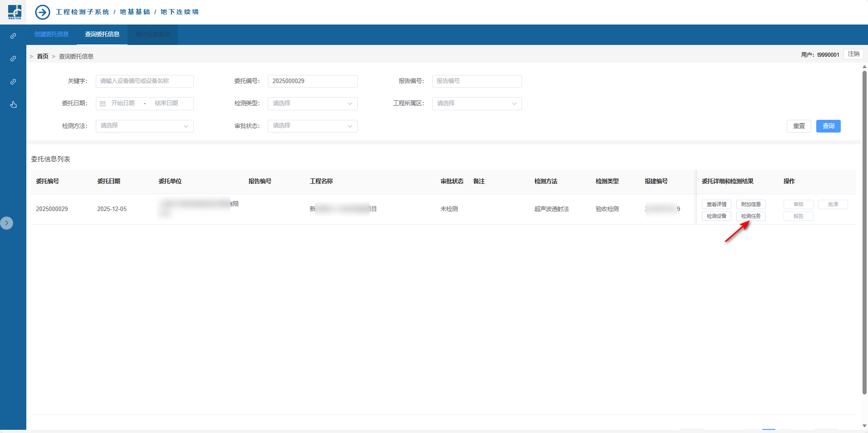The height and width of the screenshot is (433, 868).
Task: Click the hand pointer icon in sidebar
Action: [x=13, y=105]
